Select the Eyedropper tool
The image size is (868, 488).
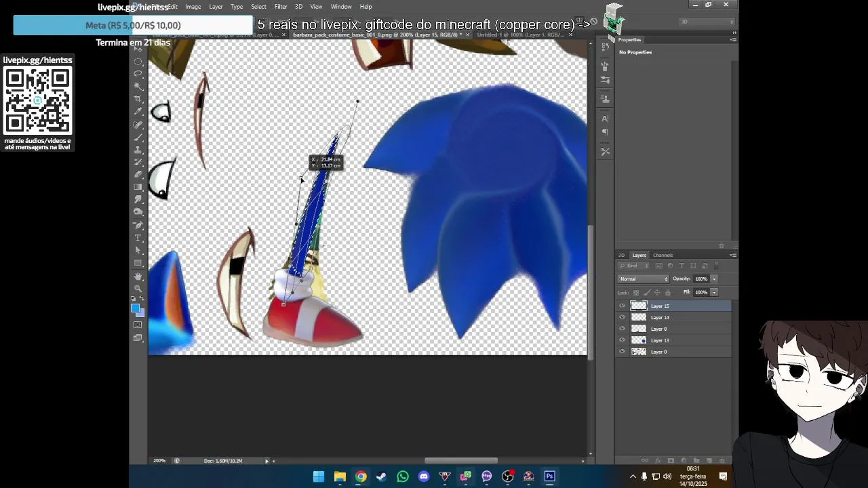point(138,111)
